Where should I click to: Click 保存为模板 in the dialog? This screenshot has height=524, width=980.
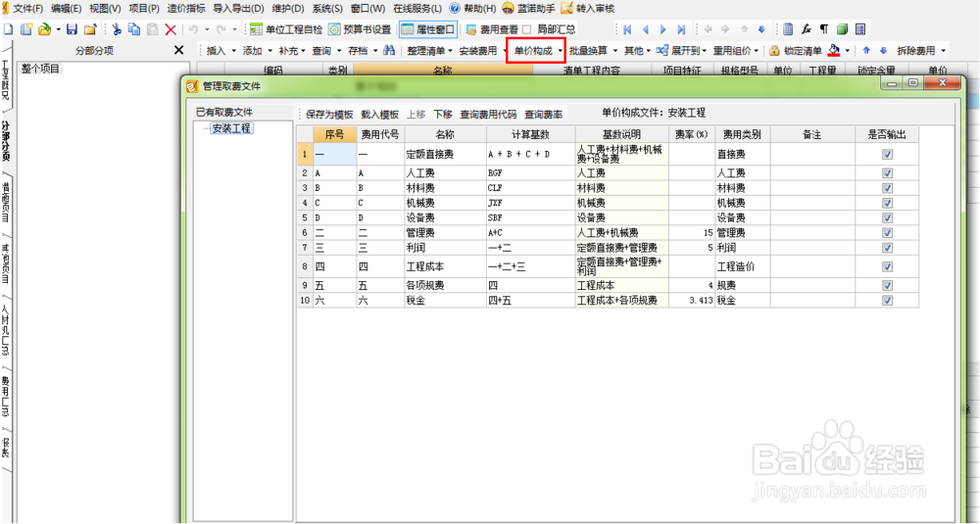pos(329,115)
